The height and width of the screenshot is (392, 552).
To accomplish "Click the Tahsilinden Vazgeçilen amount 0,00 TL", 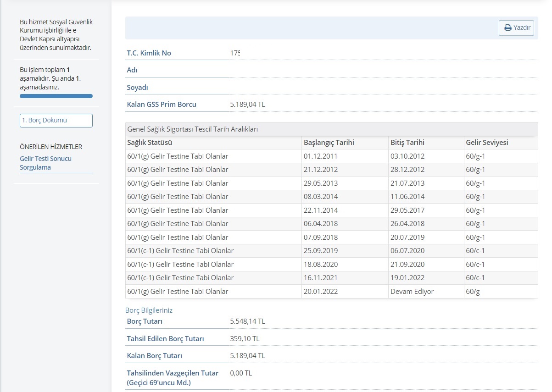I will [241, 373].
